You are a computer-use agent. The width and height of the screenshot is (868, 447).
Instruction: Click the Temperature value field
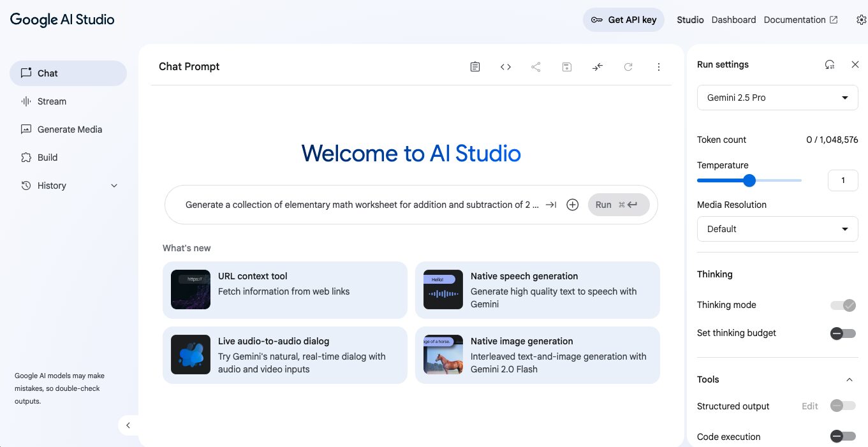[x=842, y=180]
